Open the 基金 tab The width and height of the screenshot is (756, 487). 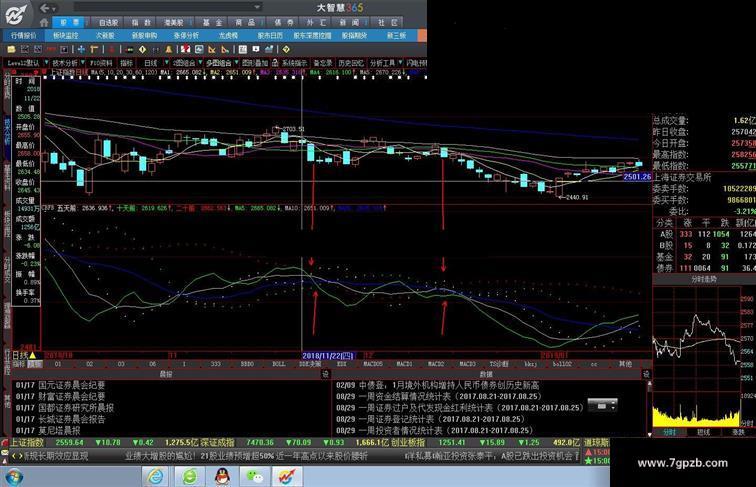tap(212, 22)
